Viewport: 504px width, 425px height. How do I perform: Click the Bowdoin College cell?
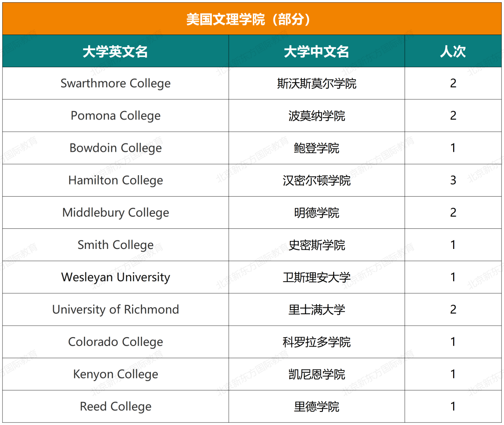point(115,148)
